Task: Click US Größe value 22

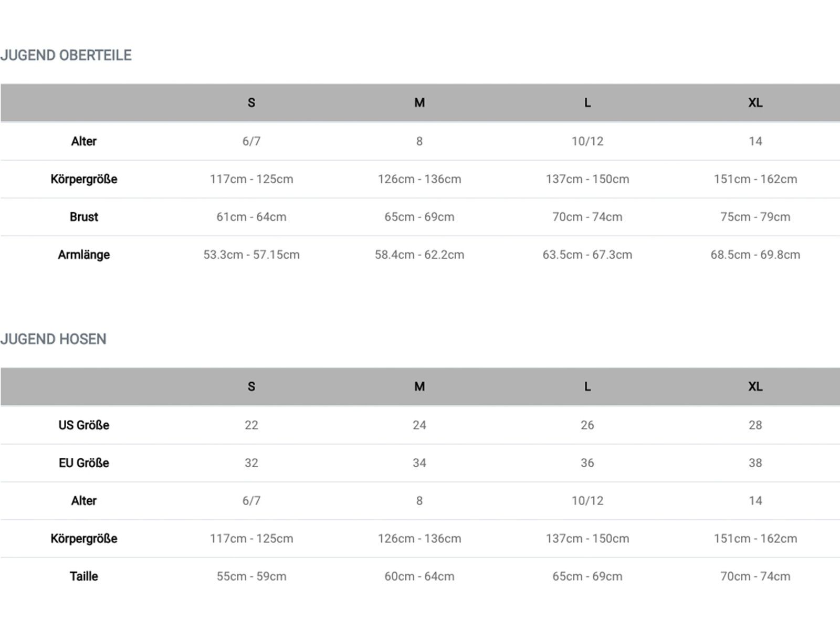Action: tap(251, 425)
